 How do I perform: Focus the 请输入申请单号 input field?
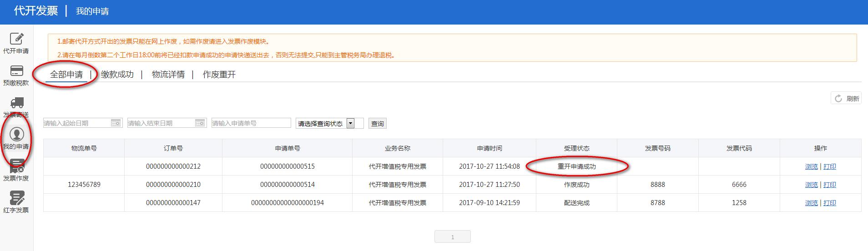coord(251,123)
